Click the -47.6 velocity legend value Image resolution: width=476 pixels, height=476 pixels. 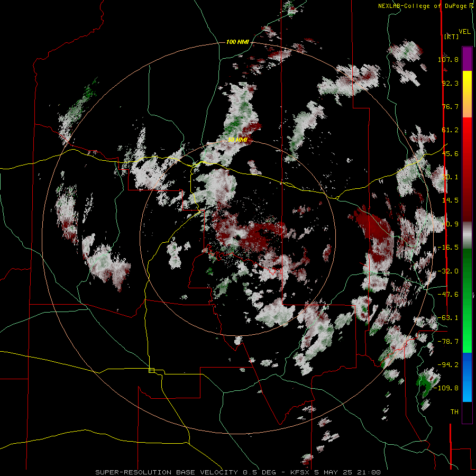click(x=448, y=295)
